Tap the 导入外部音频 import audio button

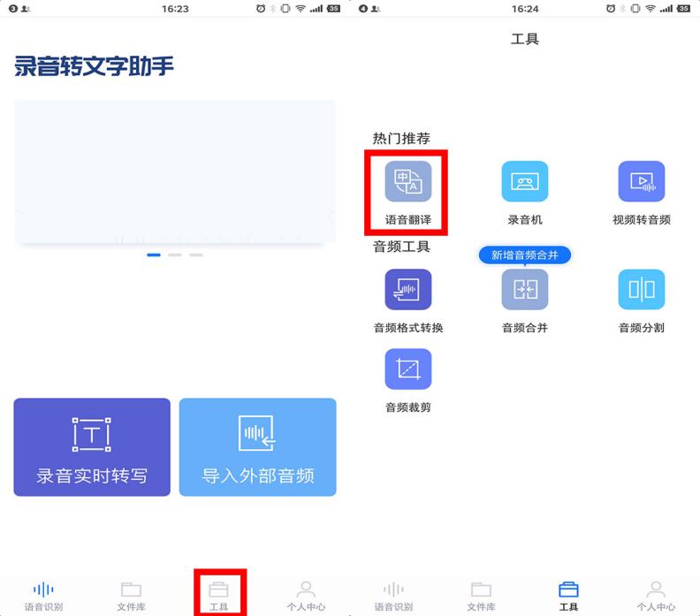tap(257, 446)
